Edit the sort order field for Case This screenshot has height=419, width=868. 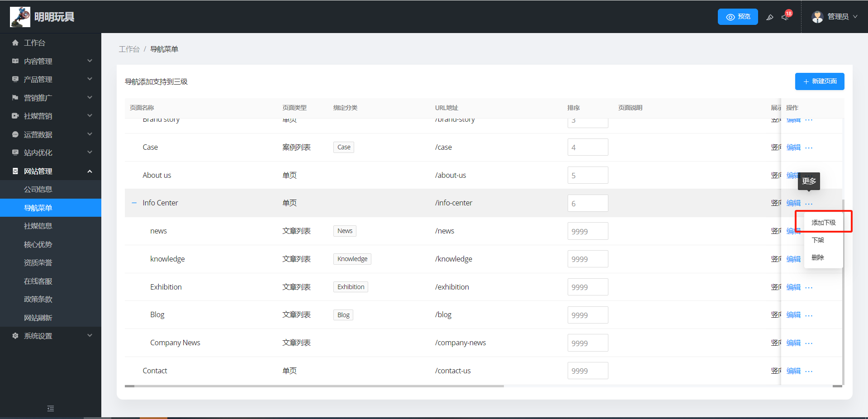(x=588, y=148)
